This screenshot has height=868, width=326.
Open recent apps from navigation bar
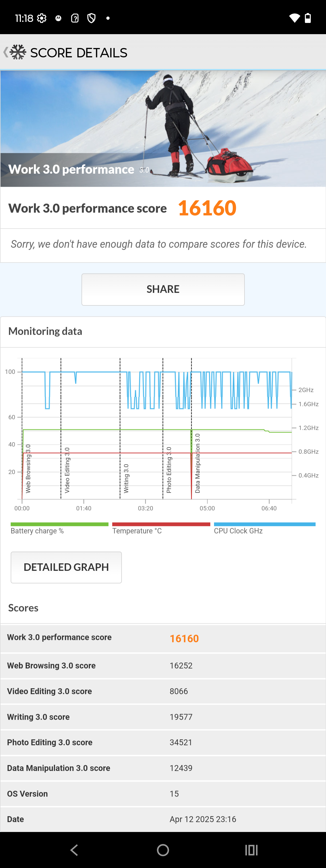click(251, 850)
